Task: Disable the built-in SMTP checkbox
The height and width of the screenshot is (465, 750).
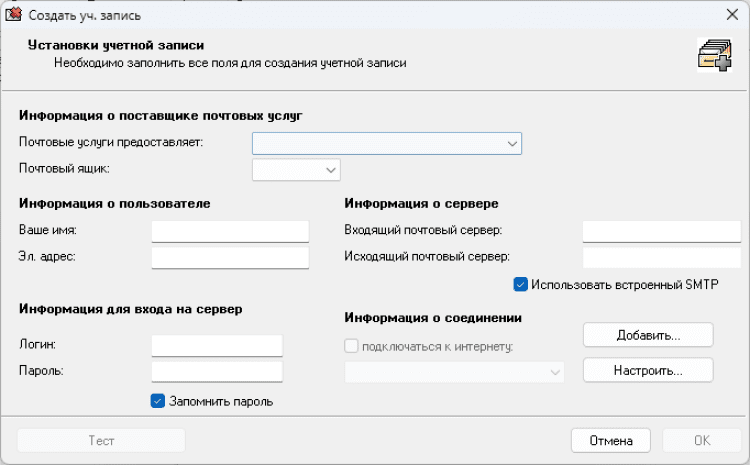Action: click(x=520, y=284)
